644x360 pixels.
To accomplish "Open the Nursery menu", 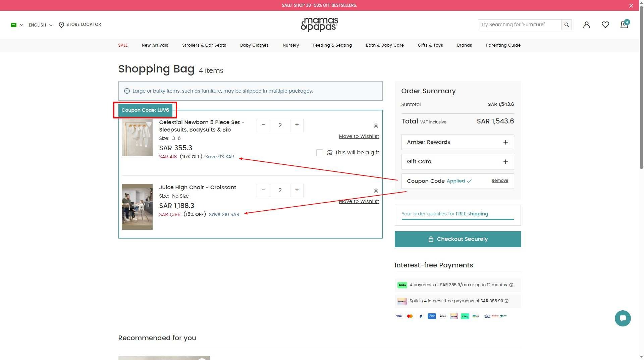I will [x=291, y=45].
